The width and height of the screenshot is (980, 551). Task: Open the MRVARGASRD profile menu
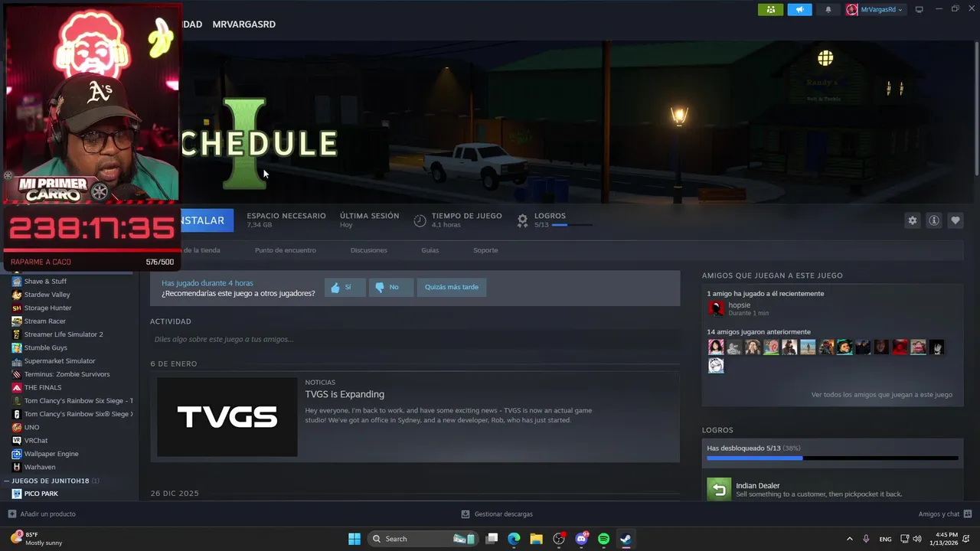point(243,24)
